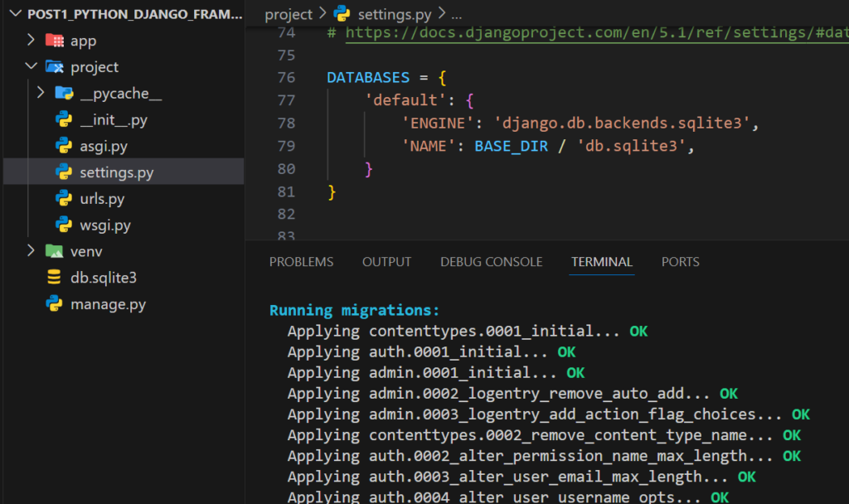Click the admin.0002_logentry_remove_auto_add terminal line

(512, 394)
